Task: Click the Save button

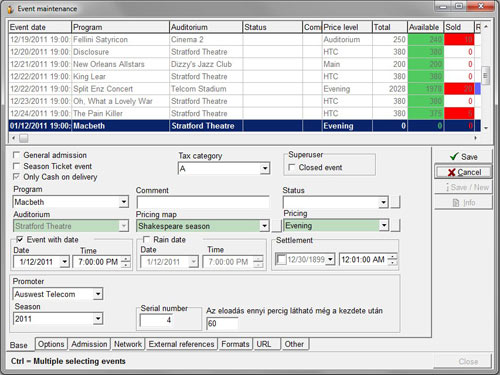Action: point(463,157)
